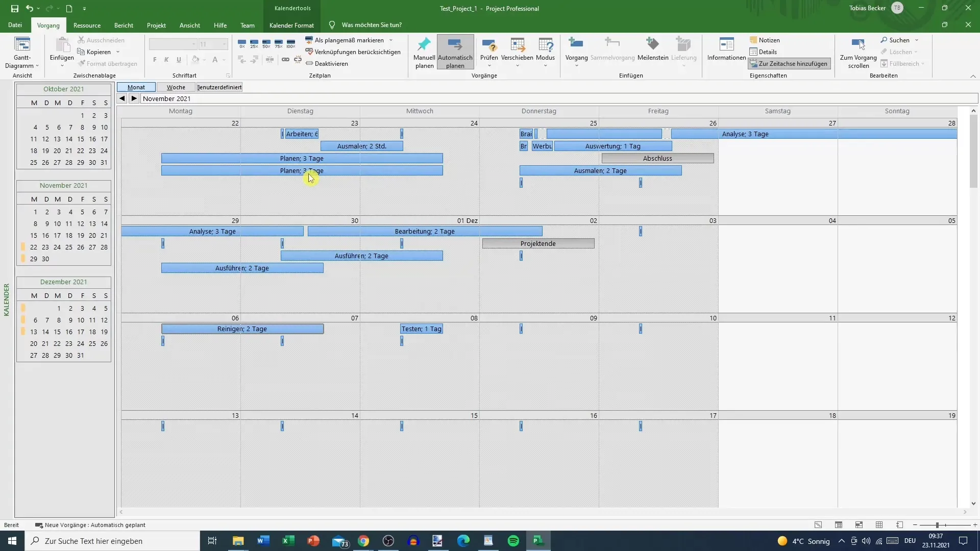Collapse the ribbon with chevron

973,76
